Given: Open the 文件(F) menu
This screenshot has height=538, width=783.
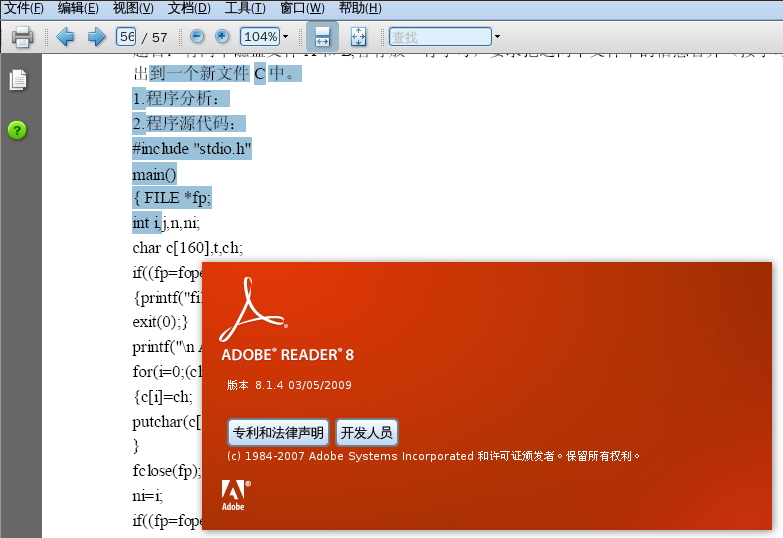Looking at the screenshot, I should click(x=23, y=8).
